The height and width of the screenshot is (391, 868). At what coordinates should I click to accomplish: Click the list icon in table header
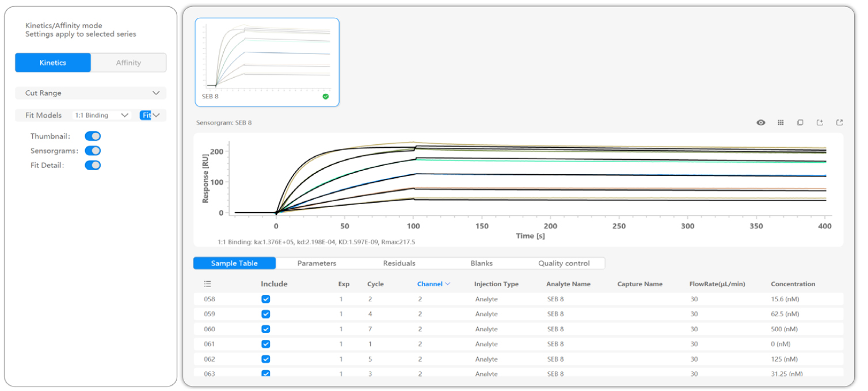(208, 284)
